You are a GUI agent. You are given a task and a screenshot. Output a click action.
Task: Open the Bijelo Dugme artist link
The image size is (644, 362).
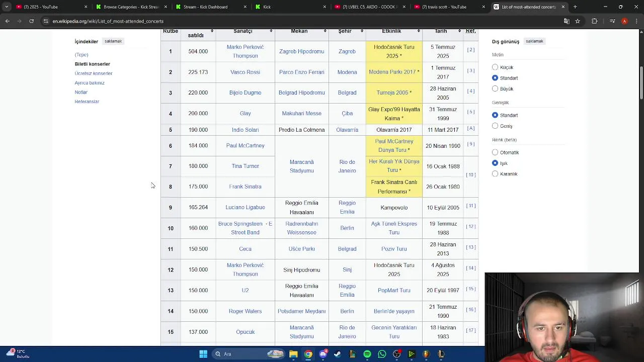pos(245,93)
